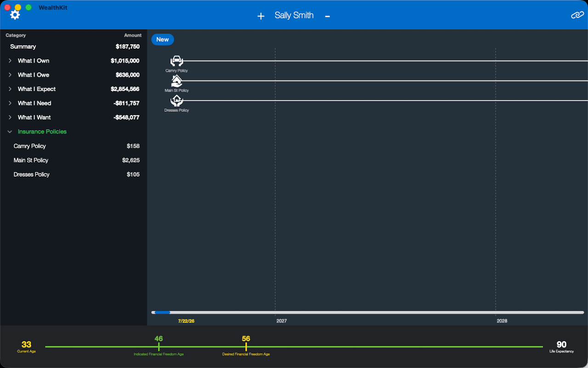Expand the What I Owe category
The width and height of the screenshot is (588, 368).
pyautogui.click(x=10, y=75)
